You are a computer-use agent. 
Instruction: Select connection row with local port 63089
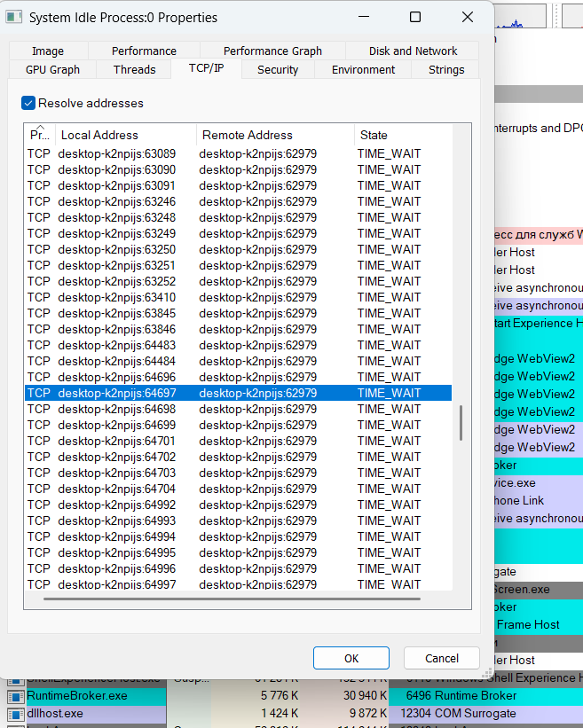click(239, 153)
